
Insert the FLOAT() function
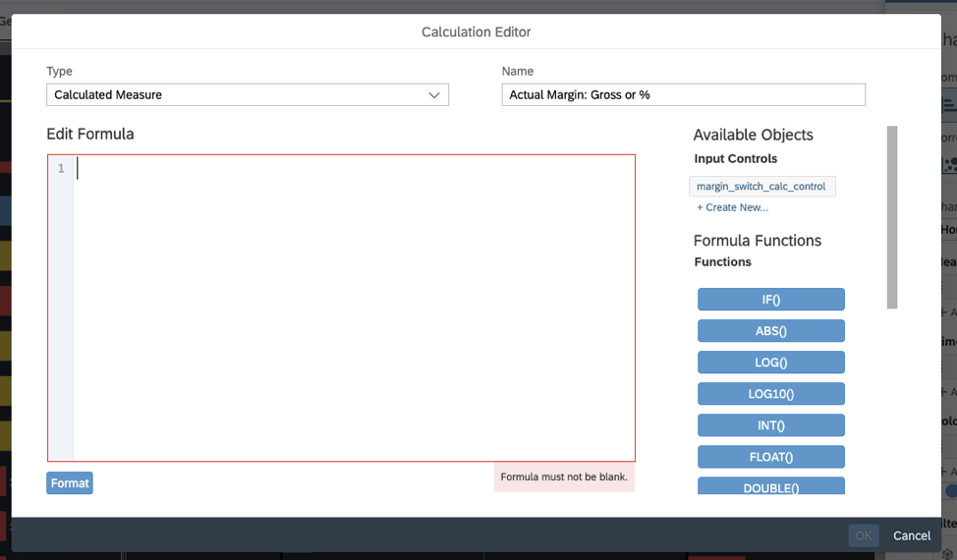[771, 457]
